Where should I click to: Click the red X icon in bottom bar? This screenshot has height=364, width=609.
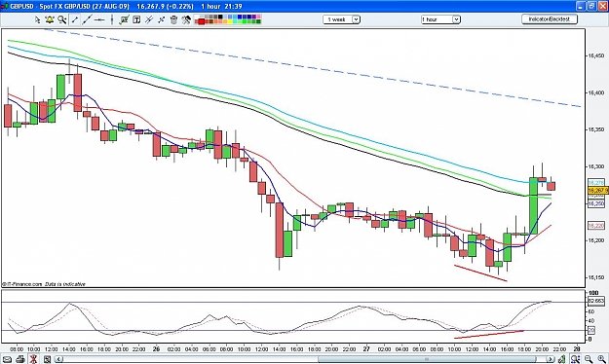coord(33,359)
